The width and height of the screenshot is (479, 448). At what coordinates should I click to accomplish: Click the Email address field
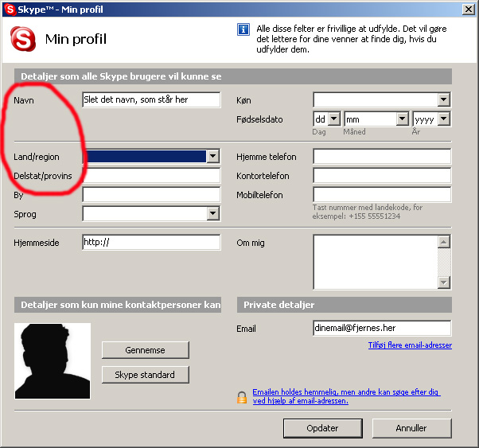coord(382,328)
